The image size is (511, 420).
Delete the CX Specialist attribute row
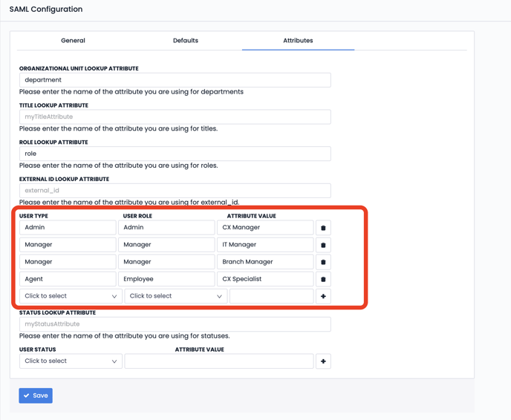pyautogui.click(x=323, y=280)
